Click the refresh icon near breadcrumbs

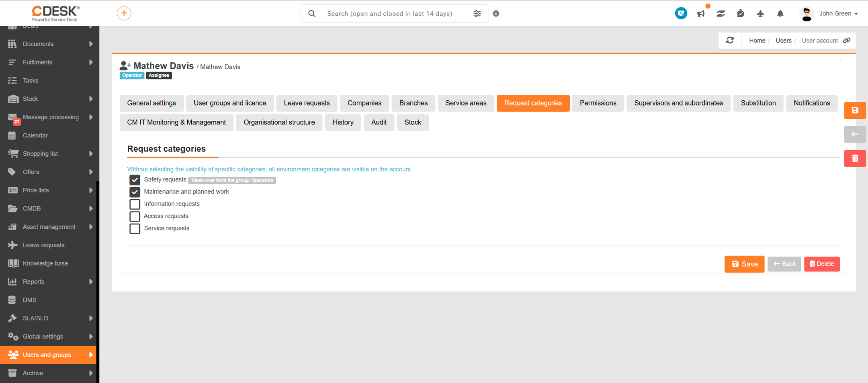point(730,40)
